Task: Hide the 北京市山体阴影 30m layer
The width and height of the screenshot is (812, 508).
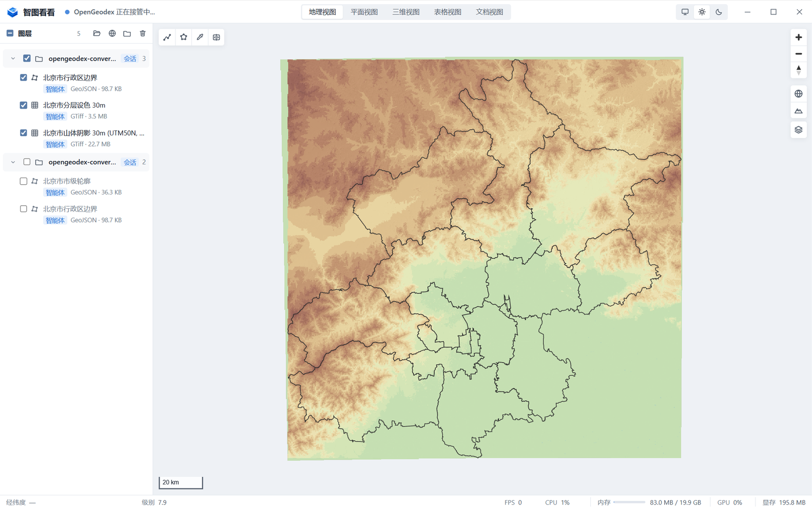Action: click(24, 133)
